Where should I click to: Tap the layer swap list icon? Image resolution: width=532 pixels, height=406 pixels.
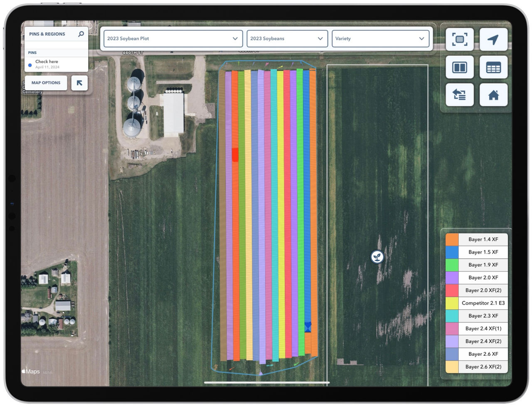point(460,95)
